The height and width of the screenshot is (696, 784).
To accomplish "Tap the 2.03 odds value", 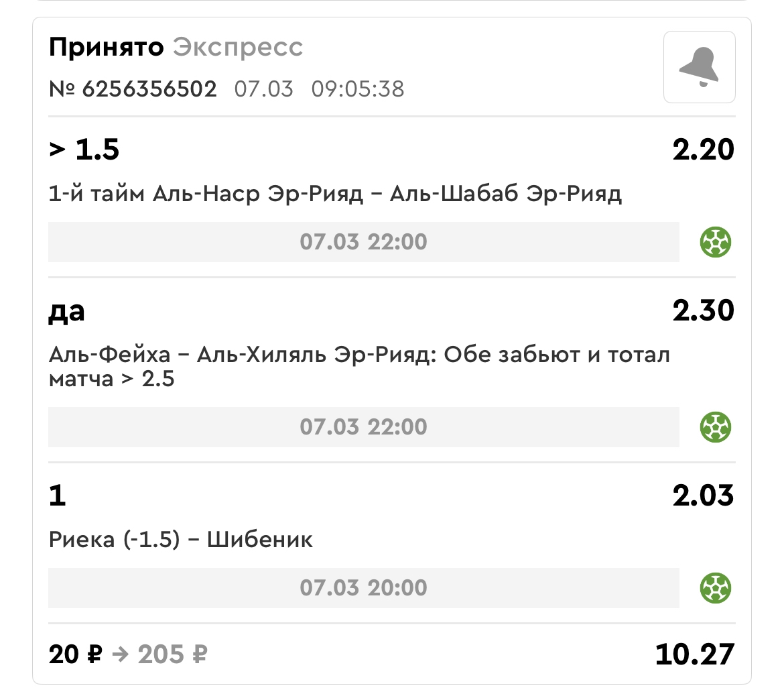I will pos(703,496).
